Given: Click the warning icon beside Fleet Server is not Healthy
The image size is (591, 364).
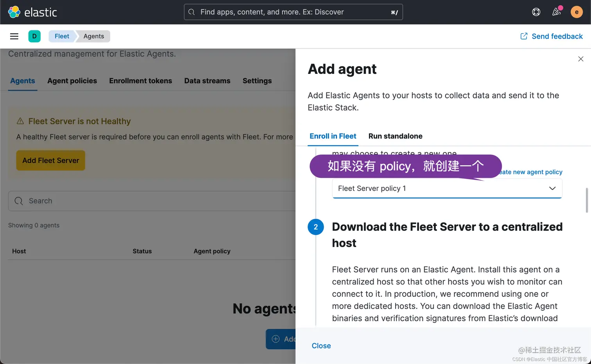Looking at the screenshot, I should tap(20, 121).
